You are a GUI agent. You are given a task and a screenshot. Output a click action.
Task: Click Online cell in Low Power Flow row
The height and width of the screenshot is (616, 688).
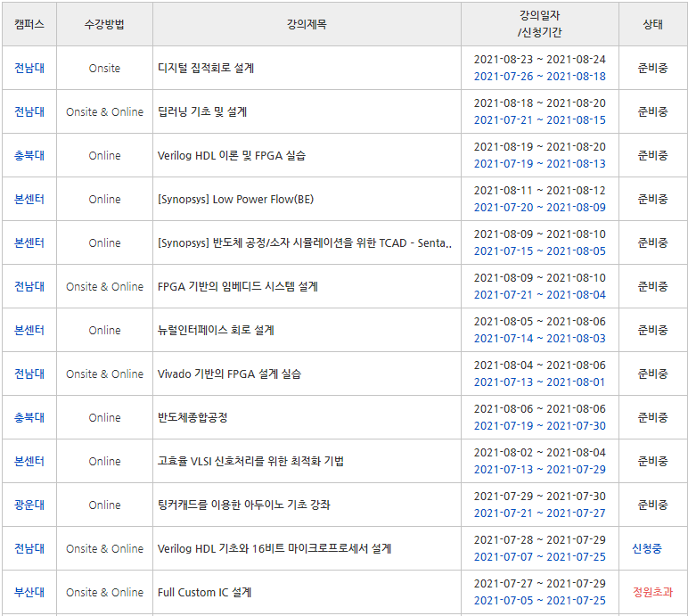click(104, 199)
